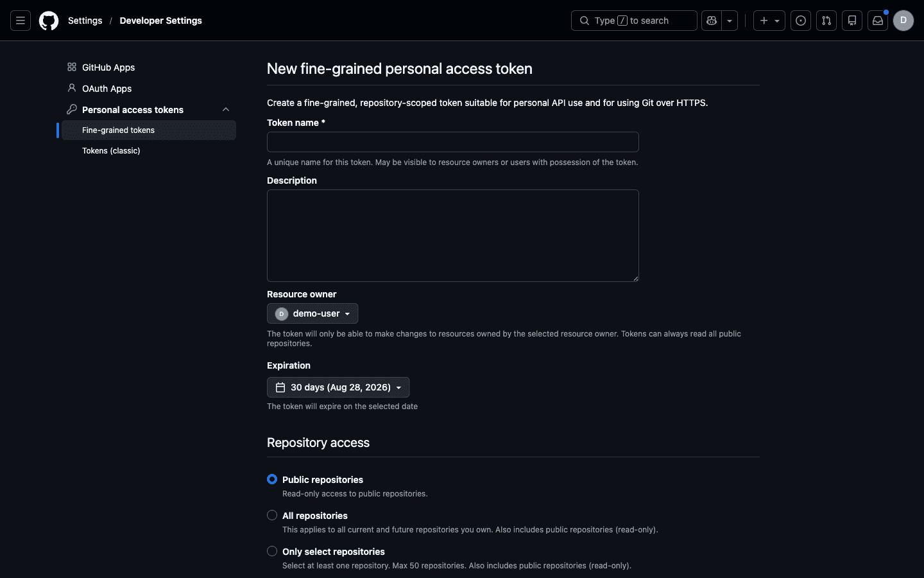Open the create new plus menu
This screenshot has height=578, width=924.
(769, 21)
